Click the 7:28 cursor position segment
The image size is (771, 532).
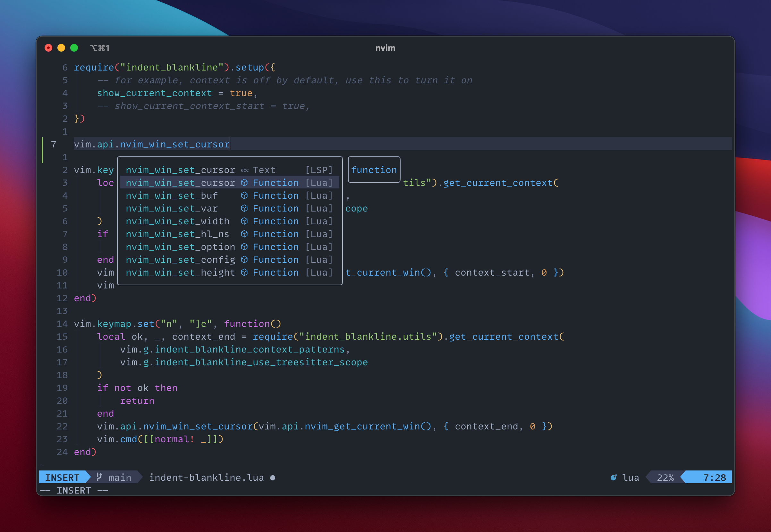[714, 477]
